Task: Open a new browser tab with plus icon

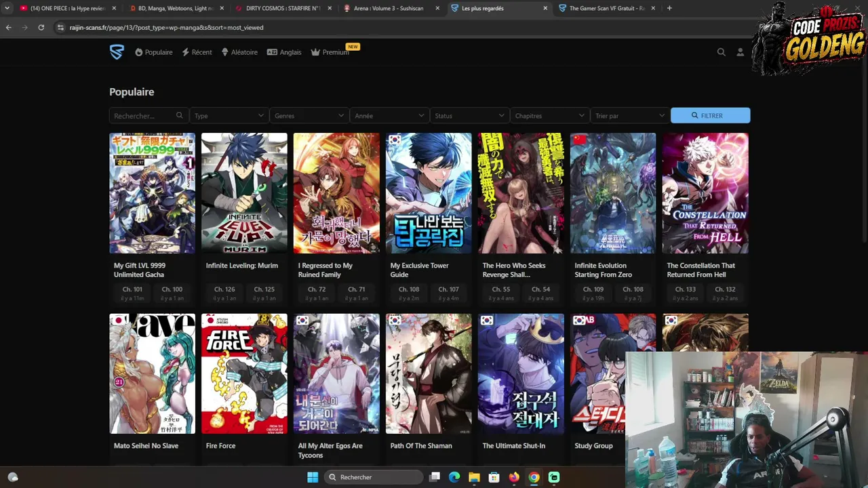Action: tap(669, 8)
